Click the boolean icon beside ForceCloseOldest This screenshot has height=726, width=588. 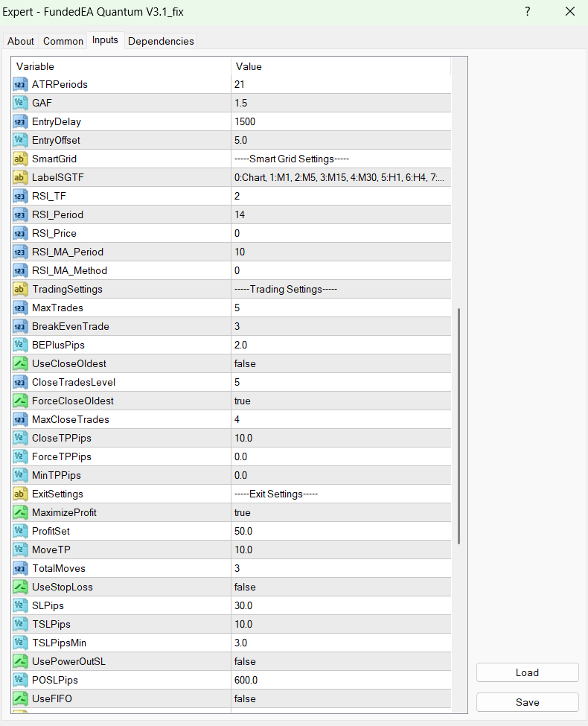point(20,401)
